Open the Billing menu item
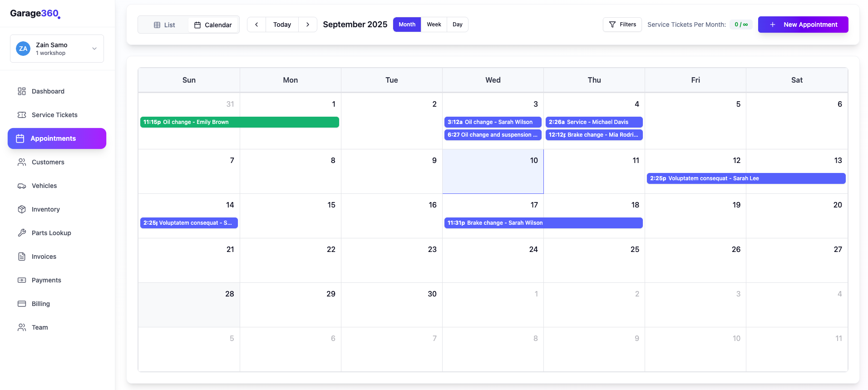This screenshot has height=390, width=868. pyautogui.click(x=41, y=304)
